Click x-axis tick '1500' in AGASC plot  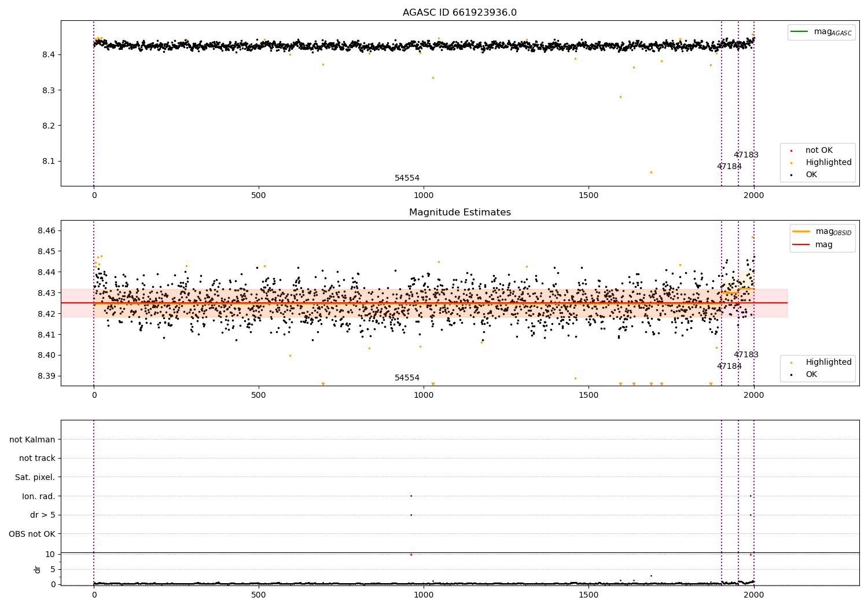[589, 196]
